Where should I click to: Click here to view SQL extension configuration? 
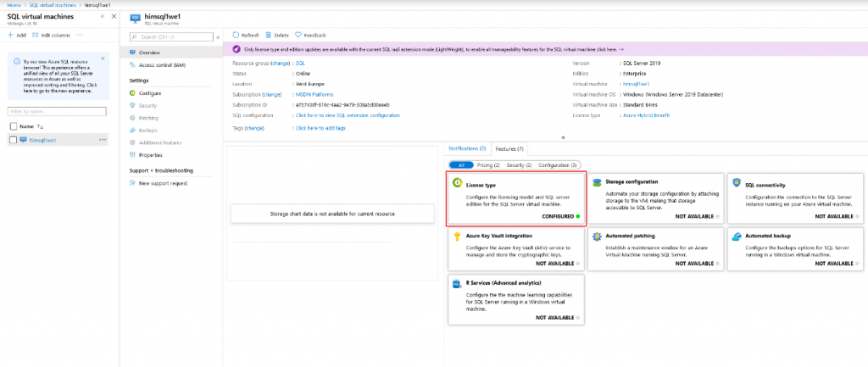pos(348,115)
